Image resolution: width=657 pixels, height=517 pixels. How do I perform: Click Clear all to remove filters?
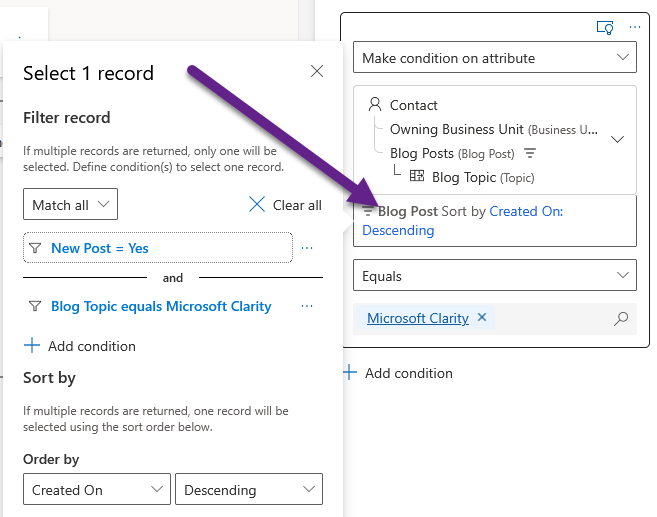[x=285, y=205]
